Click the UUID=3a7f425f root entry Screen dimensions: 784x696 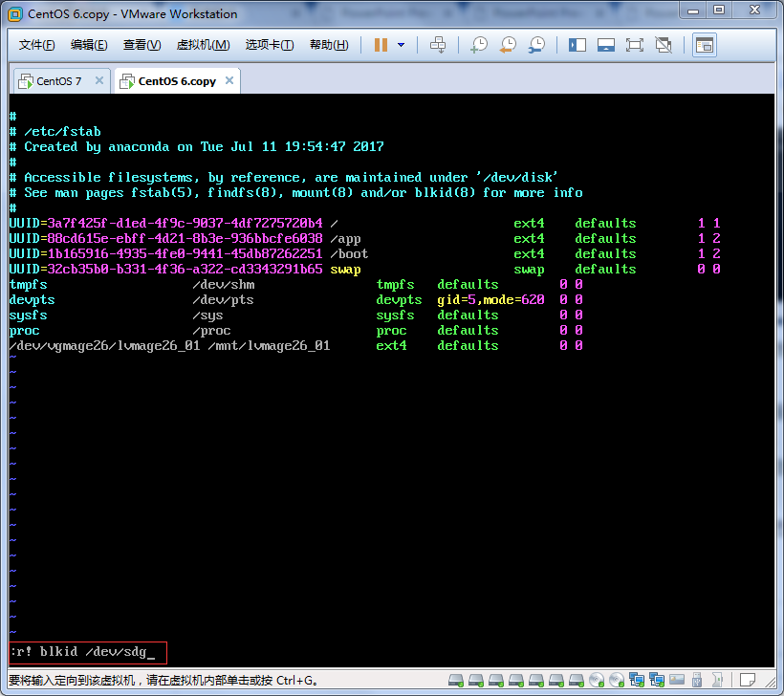click(x=365, y=224)
